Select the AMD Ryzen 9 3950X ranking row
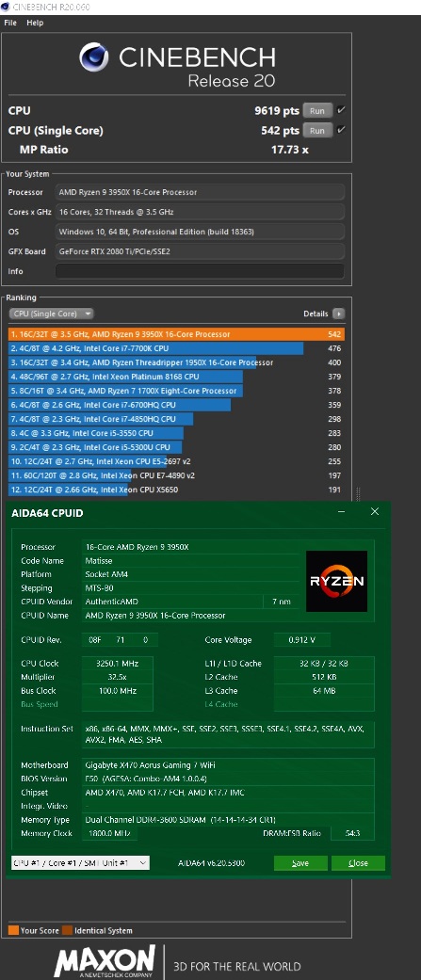The image size is (421, 980). pos(176,334)
